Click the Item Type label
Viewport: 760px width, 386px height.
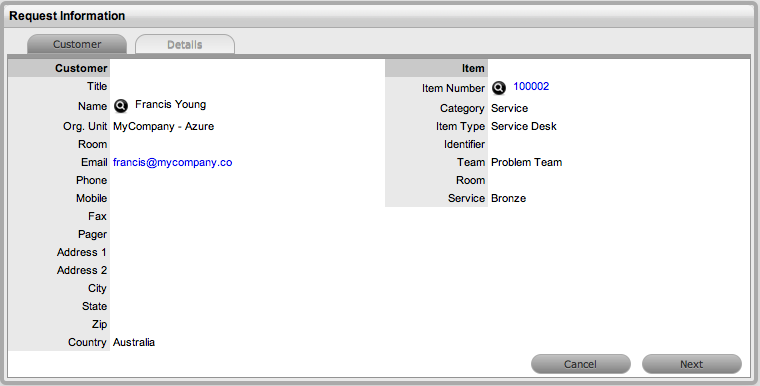pyautogui.click(x=460, y=127)
